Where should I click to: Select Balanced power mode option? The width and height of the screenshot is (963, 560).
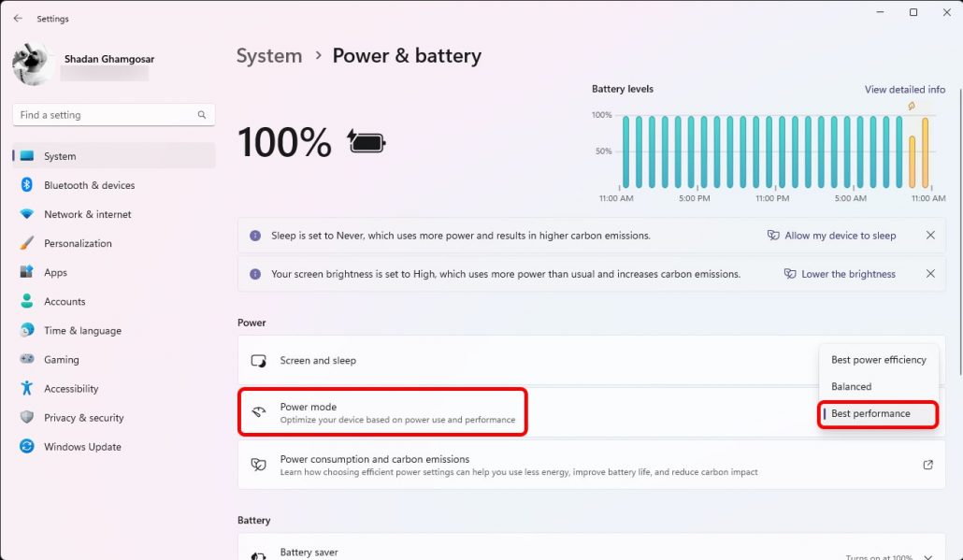tap(851, 386)
